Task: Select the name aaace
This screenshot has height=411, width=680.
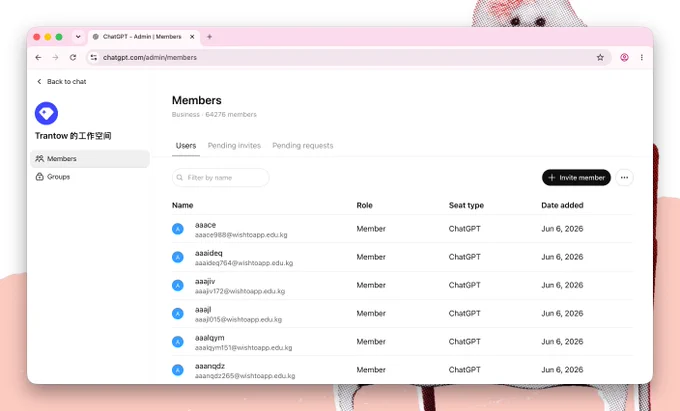Action: click(206, 225)
